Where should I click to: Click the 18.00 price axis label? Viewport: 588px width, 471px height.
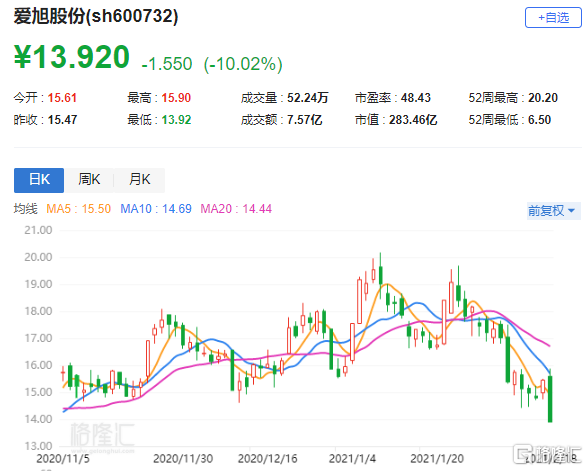click(38, 311)
